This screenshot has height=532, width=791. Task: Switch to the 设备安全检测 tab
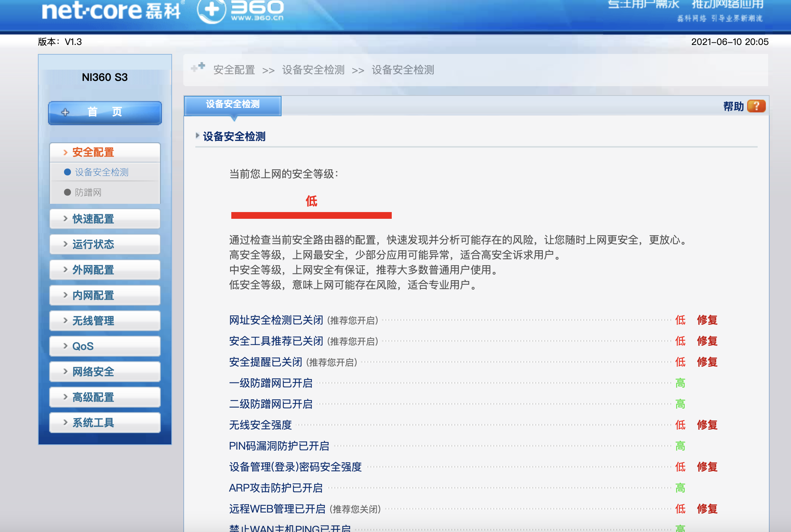pyautogui.click(x=232, y=105)
